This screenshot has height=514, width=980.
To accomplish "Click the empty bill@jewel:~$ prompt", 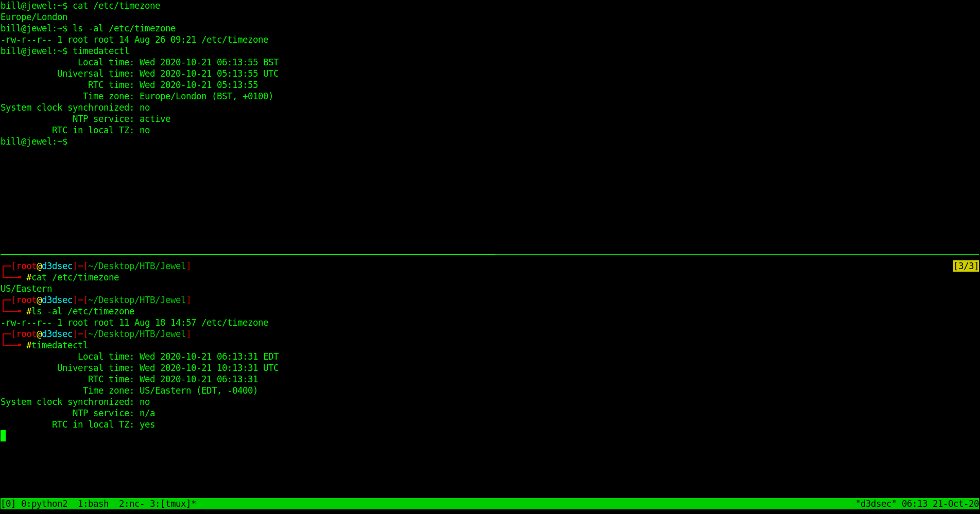I will click(x=34, y=141).
